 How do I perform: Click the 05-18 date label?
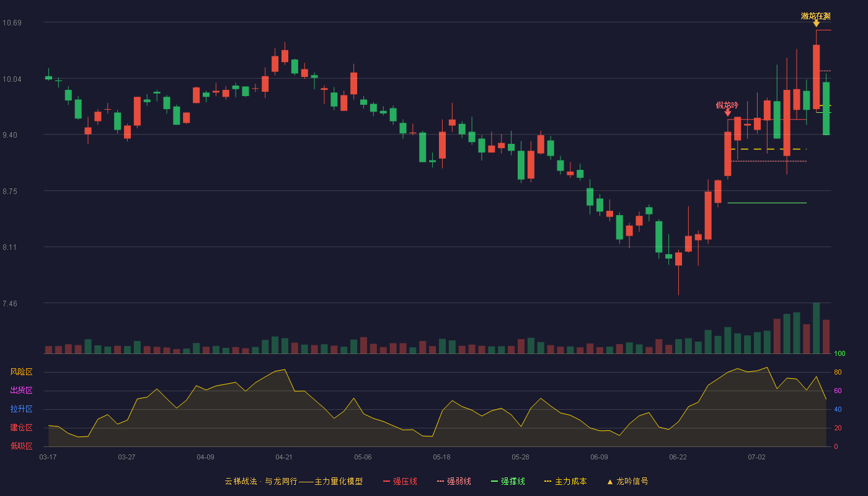pyautogui.click(x=441, y=457)
